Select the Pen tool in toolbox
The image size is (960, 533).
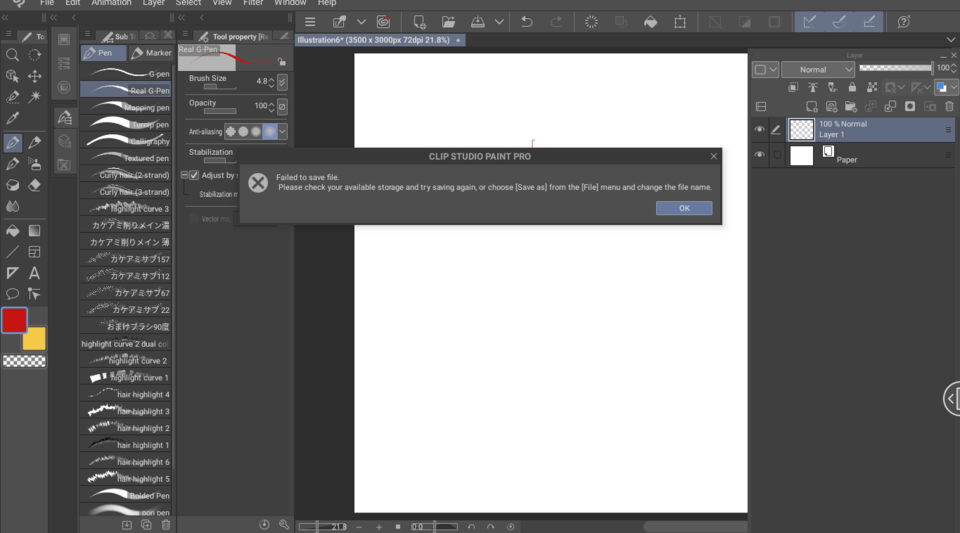tap(12, 143)
